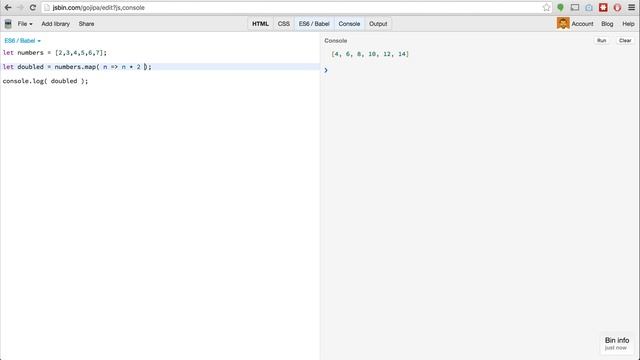Open the File dropdown menu
The image size is (640, 360).
(x=25, y=24)
